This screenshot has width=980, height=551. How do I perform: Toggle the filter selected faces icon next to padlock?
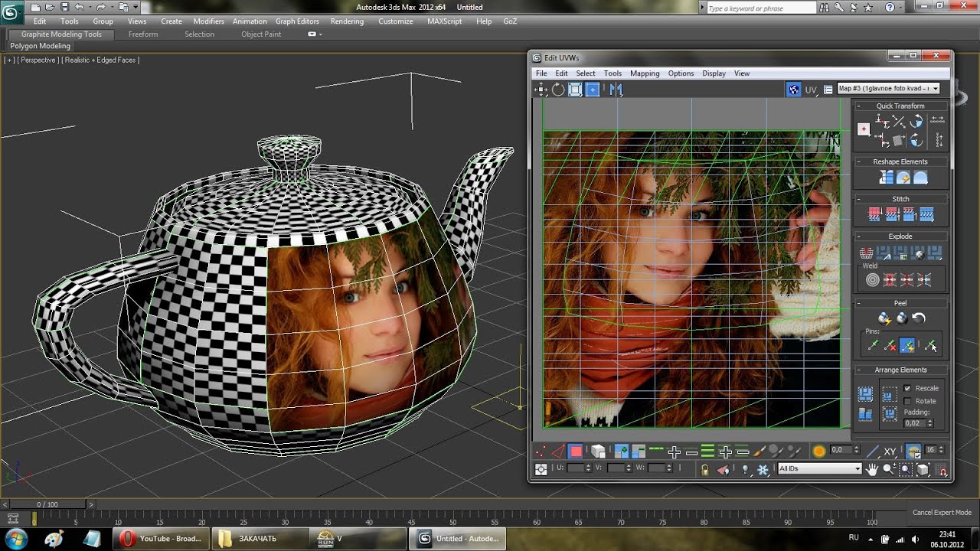(x=723, y=469)
